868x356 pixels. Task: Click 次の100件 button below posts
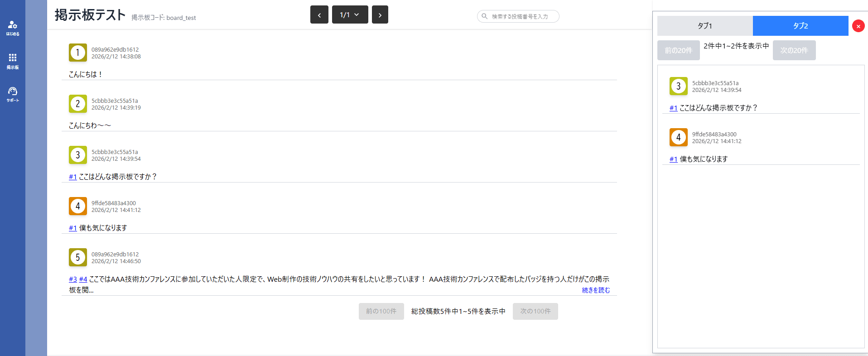click(x=535, y=311)
